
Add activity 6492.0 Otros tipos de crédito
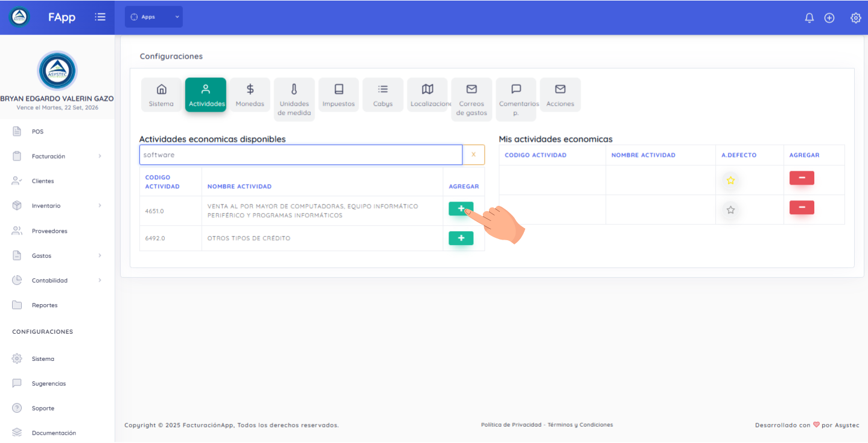pyautogui.click(x=461, y=238)
